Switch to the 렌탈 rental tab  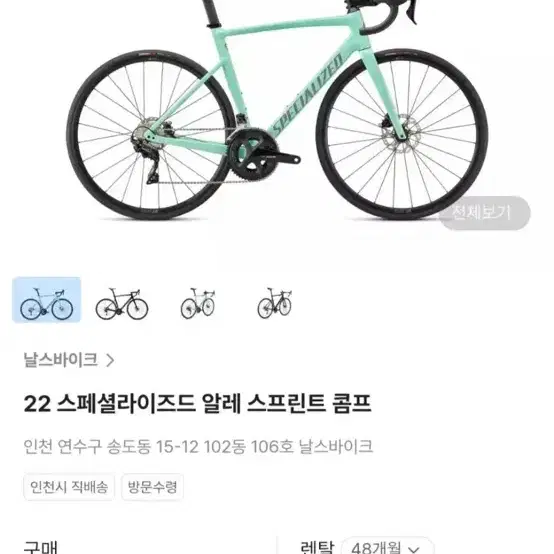coord(317,548)
